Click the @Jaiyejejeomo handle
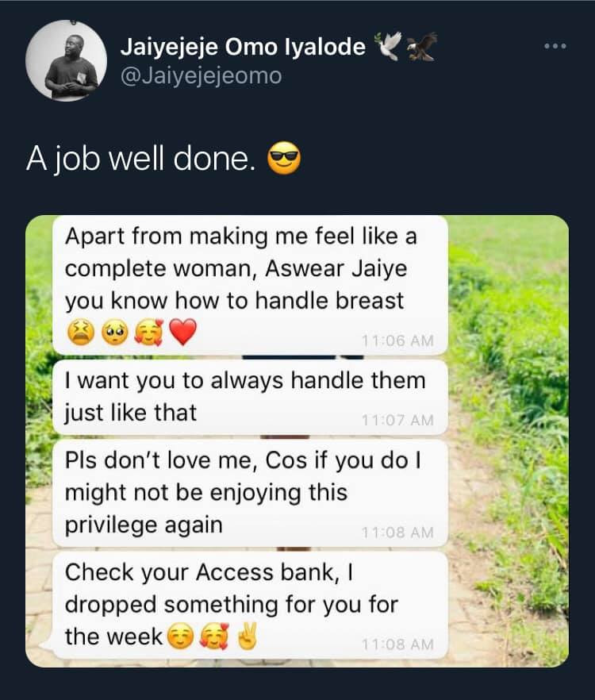 (201, 75)
